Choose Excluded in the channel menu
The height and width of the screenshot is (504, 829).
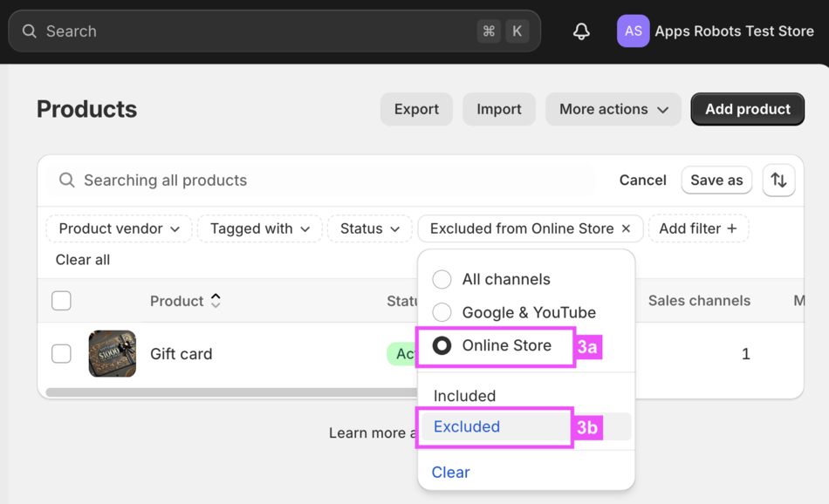point(467,426)
